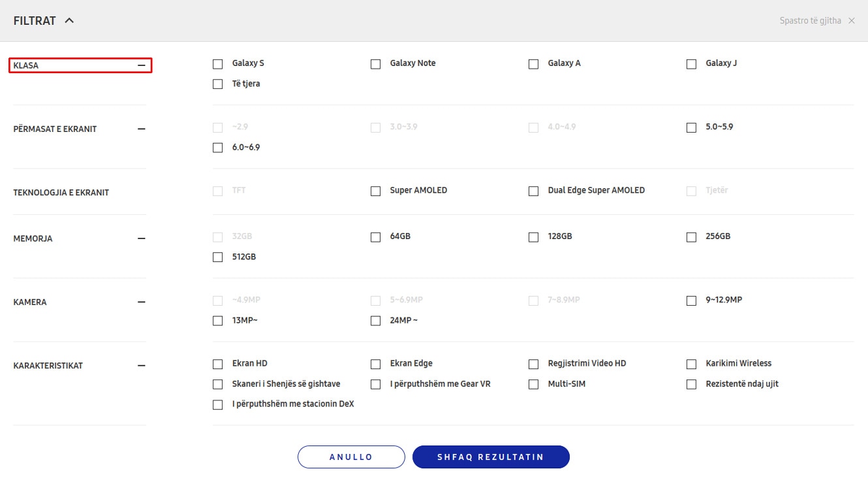868x486 pixels.
Task: Check the Multi-SIM option
Action: tap(534, 385)
